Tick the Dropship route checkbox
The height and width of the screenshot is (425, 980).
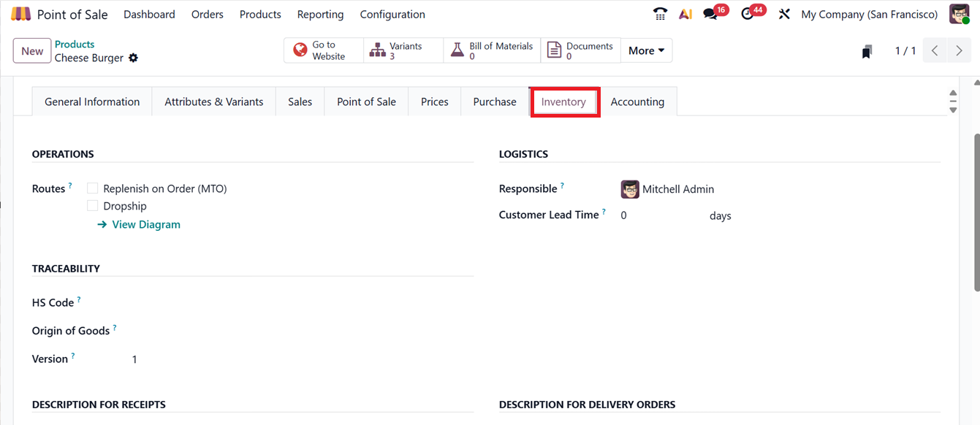[x=93, y=206]
